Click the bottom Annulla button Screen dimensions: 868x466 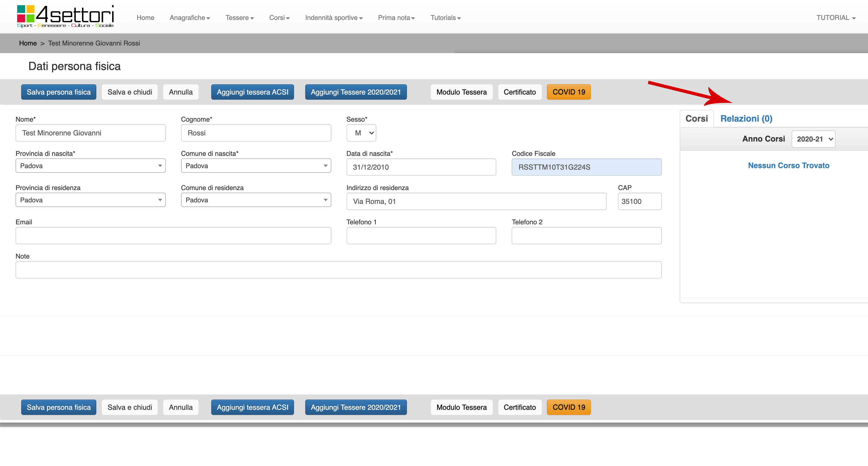pos(181,407)
